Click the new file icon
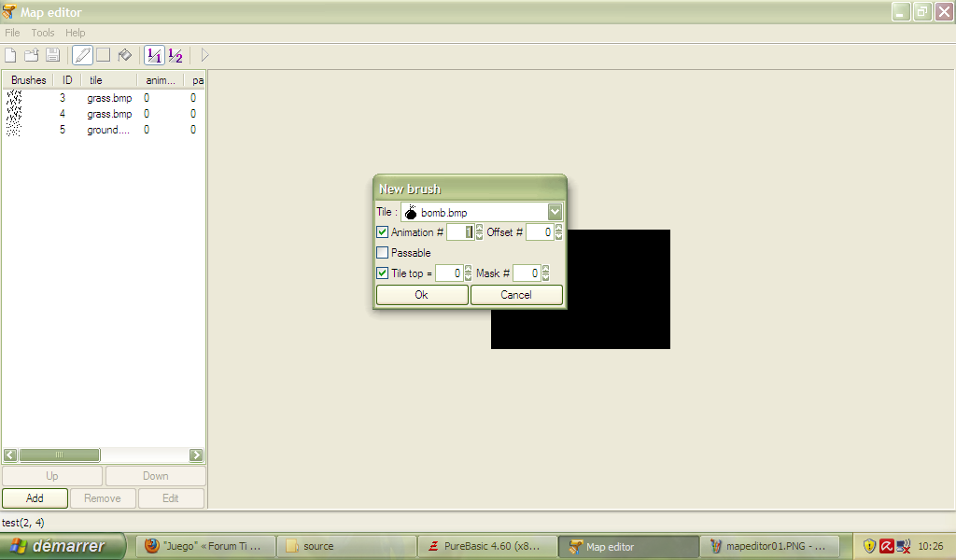This screenshot has height=560, width=956. coord(11,55)
